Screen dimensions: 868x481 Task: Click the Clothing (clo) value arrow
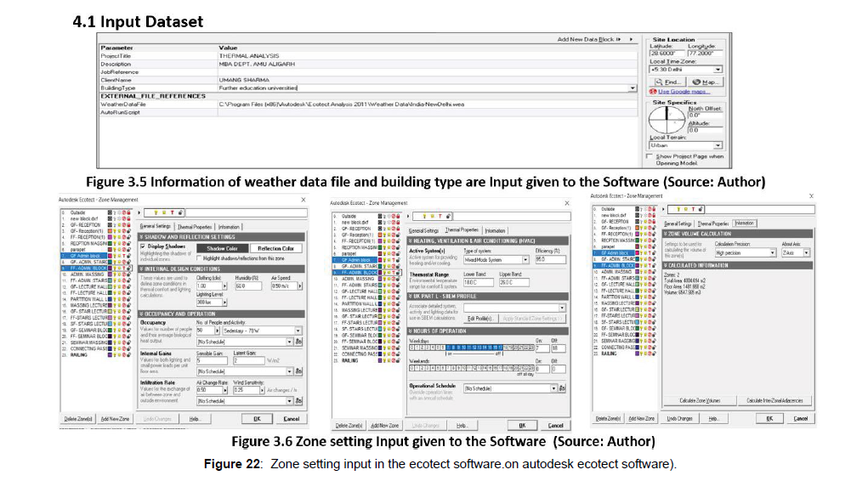tap(224, 286)
